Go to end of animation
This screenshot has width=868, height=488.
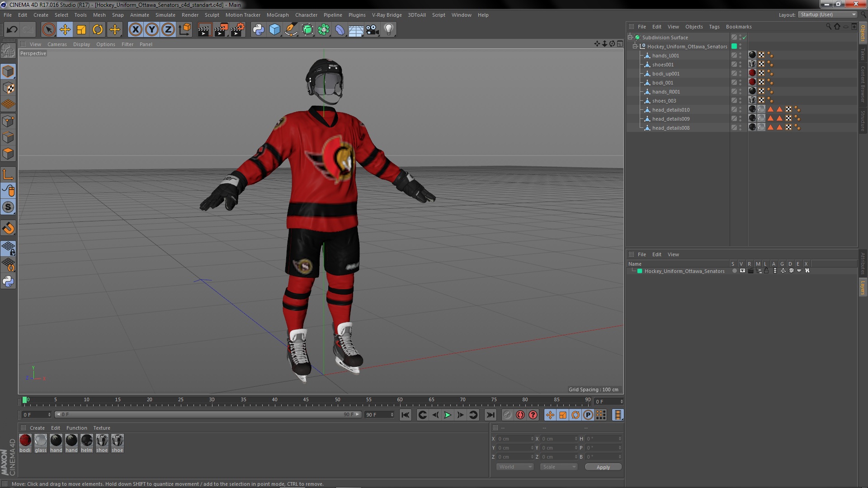[490, 415]
